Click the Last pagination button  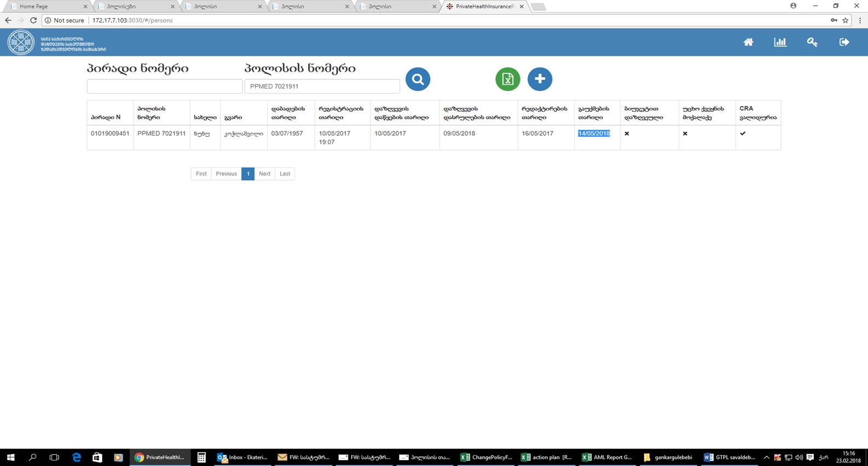pos(285,174)
